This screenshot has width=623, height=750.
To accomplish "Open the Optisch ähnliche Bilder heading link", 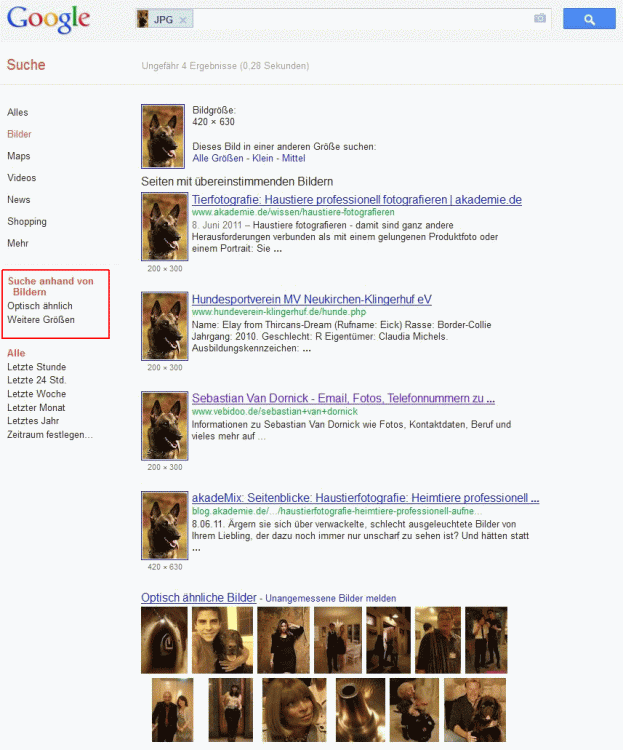I will coord(199,598).
